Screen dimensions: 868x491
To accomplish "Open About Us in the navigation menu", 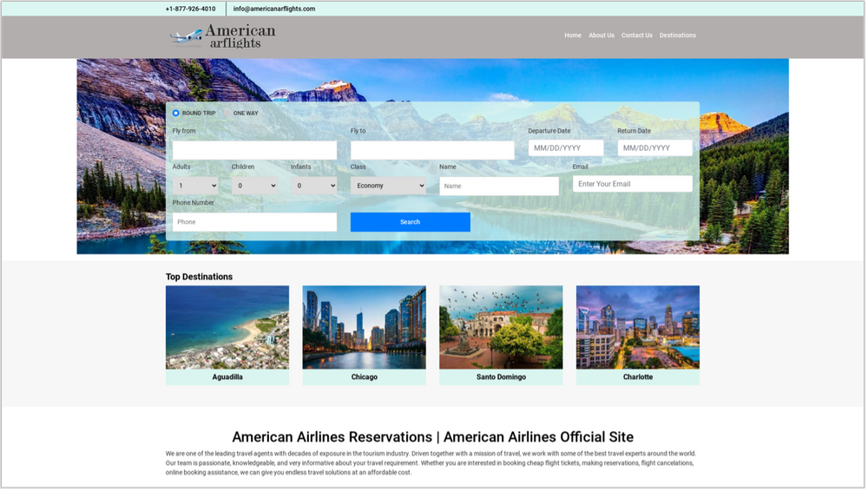I will click(602, 36).
